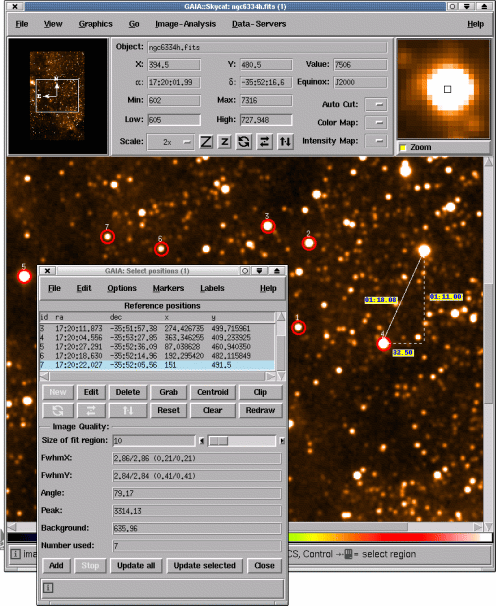Click the info icon at the dialog bottom

pos(48,588)
